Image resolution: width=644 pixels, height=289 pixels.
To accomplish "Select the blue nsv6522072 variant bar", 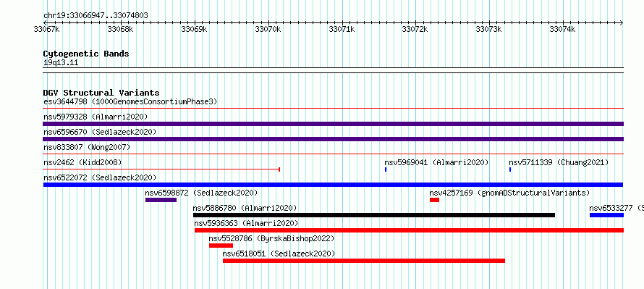I will click(x=333, y=185).
